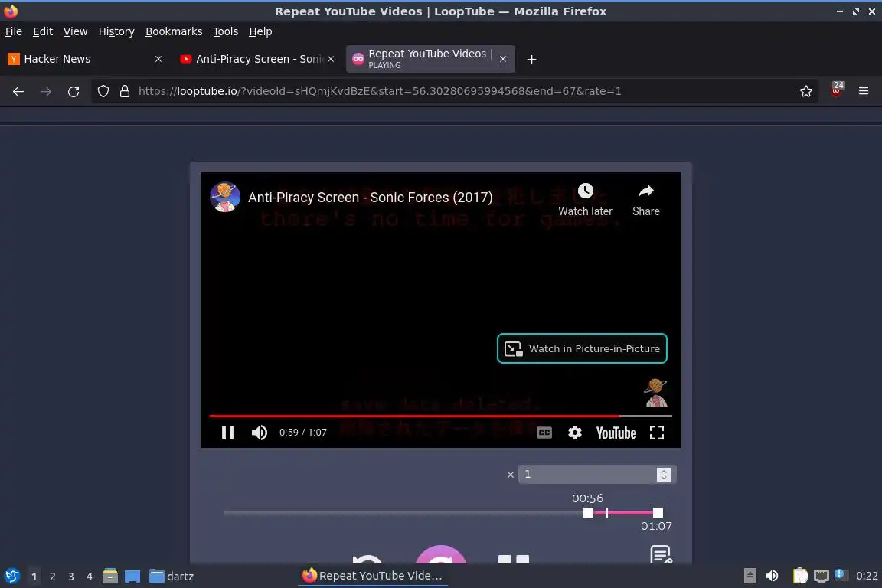Open the History menu
Image resolution: width=882 pixels, height=588 pixels.
(x=116, y=31)
